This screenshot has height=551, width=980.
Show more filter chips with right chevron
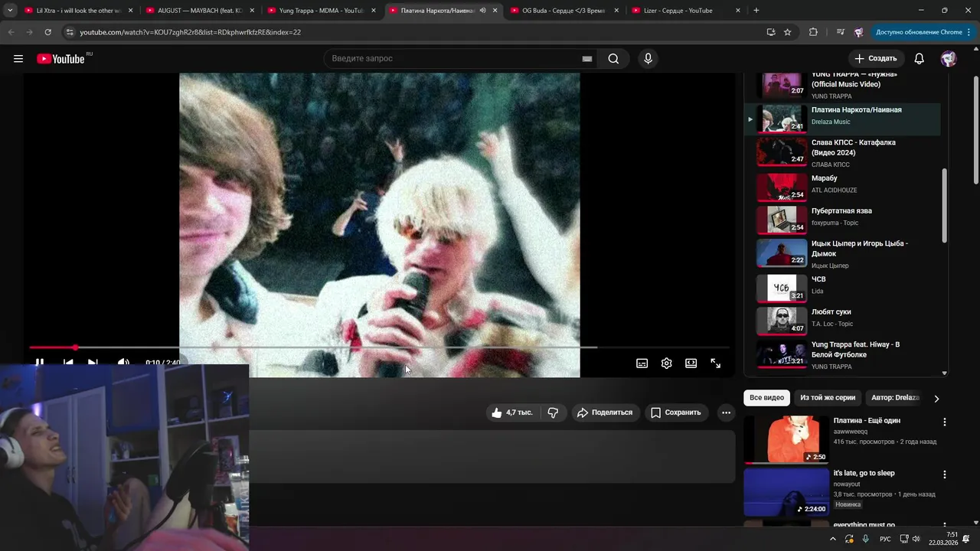(x=936, y=398)
